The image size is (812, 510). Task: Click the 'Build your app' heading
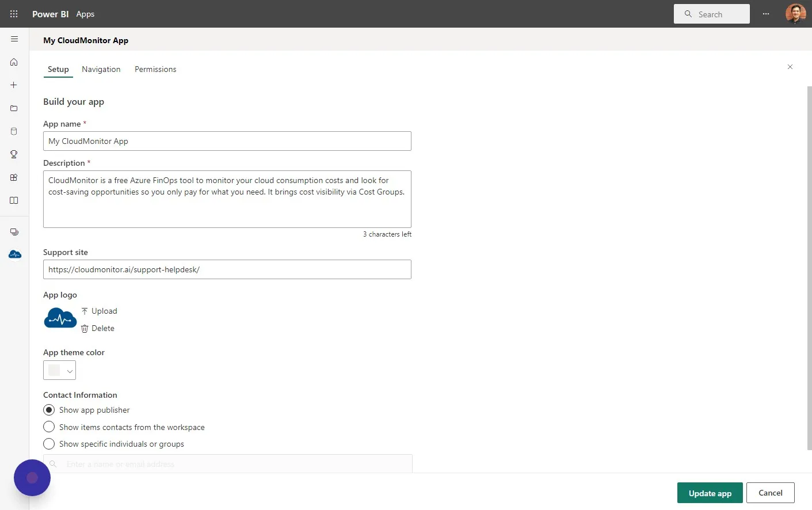(74, 102)
